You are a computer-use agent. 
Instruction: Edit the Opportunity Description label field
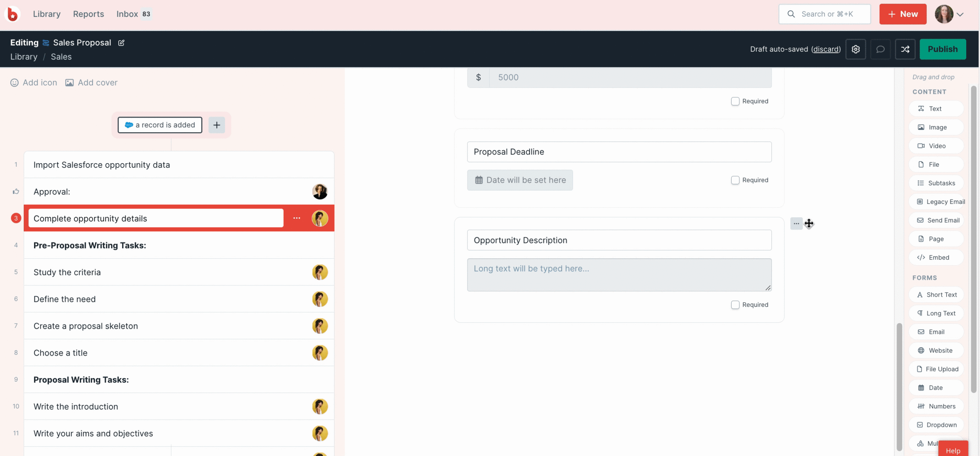pos(619,240)
